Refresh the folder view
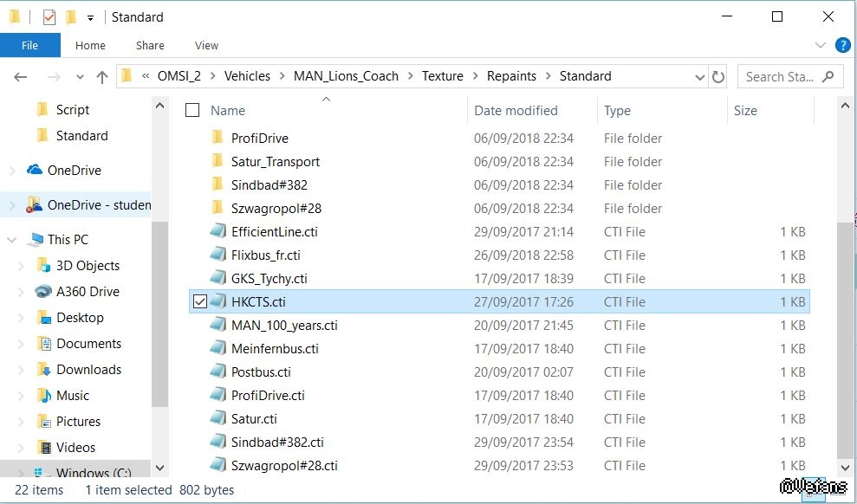Viewport: 857px width, 504px height. pos(718,77)
